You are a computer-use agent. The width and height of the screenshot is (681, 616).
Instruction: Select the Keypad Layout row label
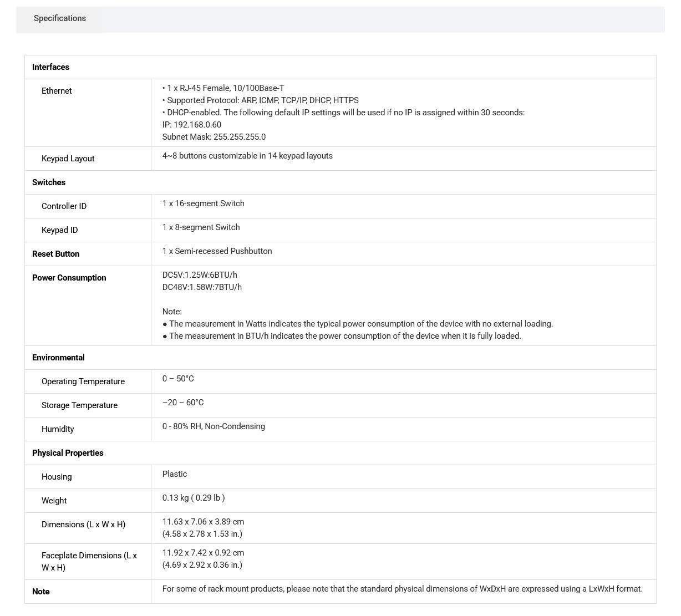click(68, 159)
